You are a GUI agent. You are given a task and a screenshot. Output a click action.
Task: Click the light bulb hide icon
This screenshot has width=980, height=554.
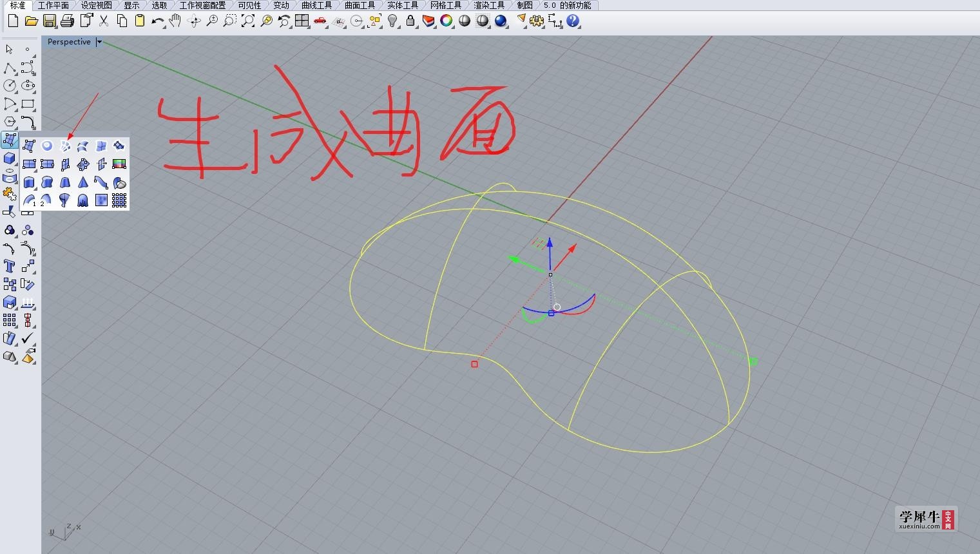pyautogui.click(x=392, y=21)
